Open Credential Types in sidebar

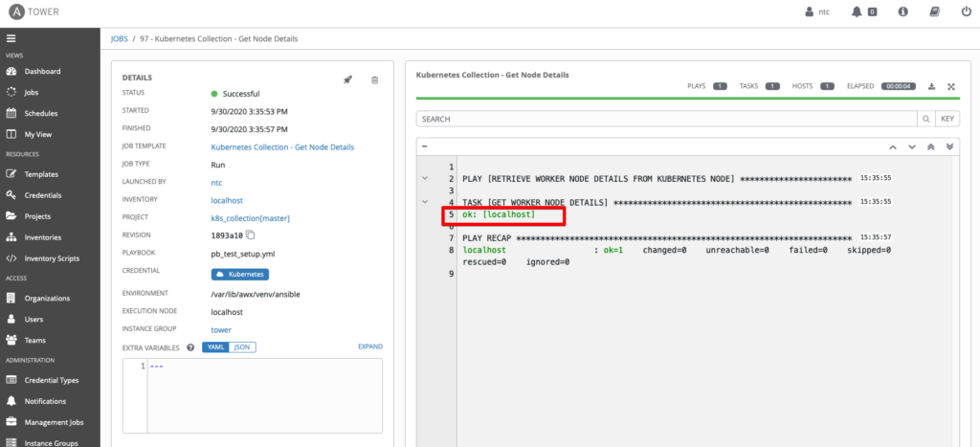pos(50,380)
